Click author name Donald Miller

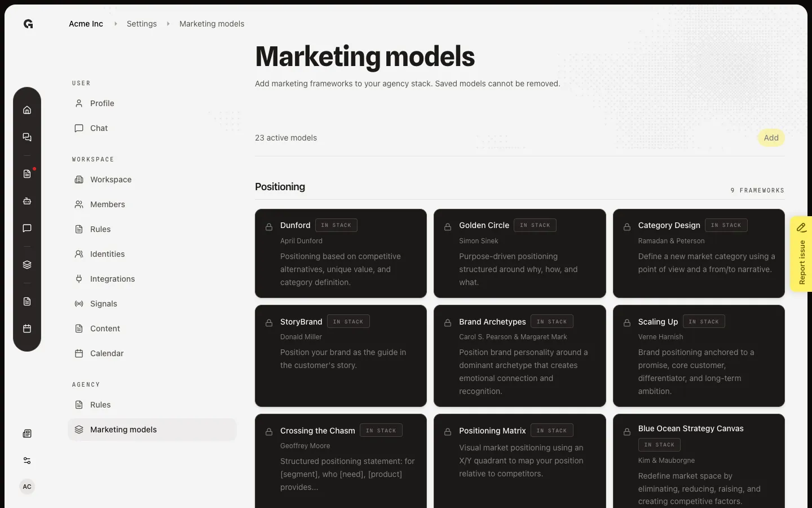(301, 337)
